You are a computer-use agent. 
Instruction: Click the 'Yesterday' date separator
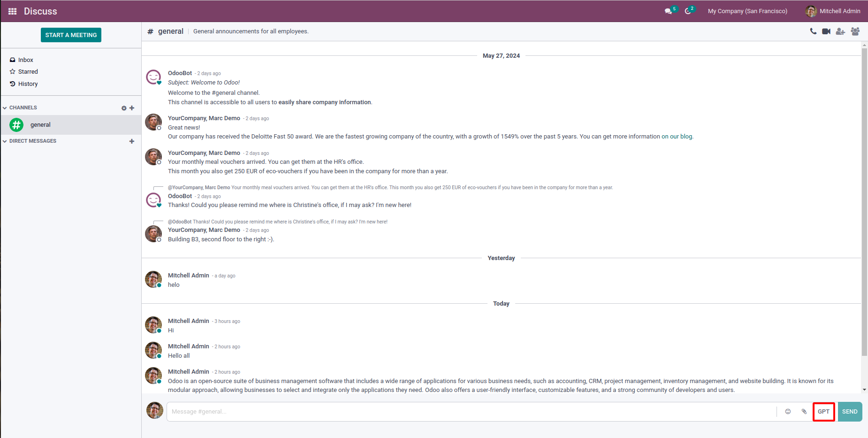501,258
